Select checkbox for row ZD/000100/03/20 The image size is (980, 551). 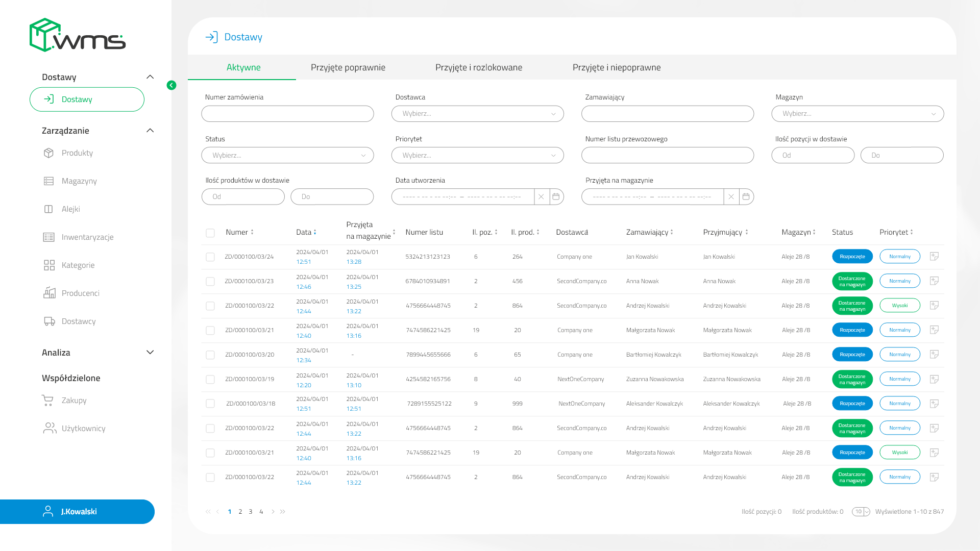(x=210, y=355)
